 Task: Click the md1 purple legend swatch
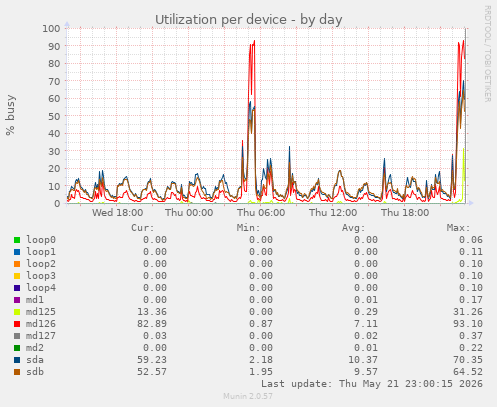(17, 300)
